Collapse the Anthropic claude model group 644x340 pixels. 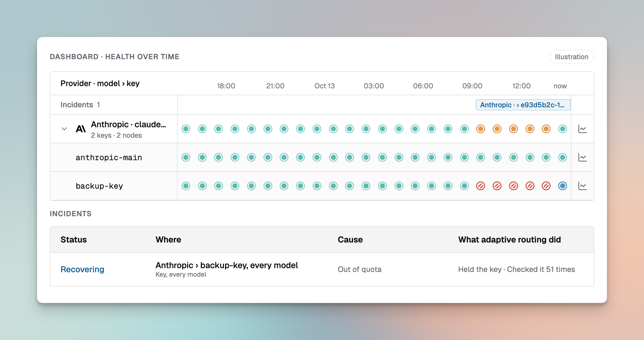pos(64,129)
